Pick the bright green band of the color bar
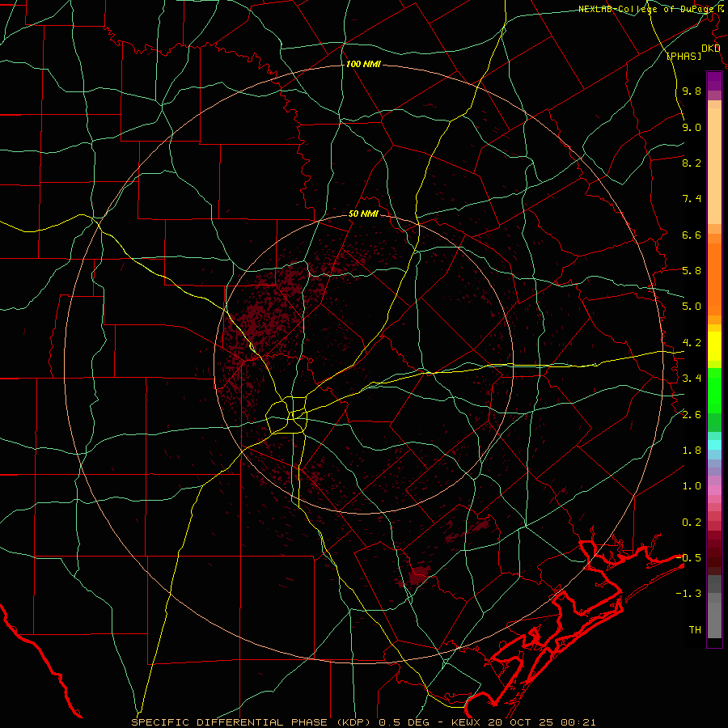Viewport: 728px width, 728px height. (714, 391)
